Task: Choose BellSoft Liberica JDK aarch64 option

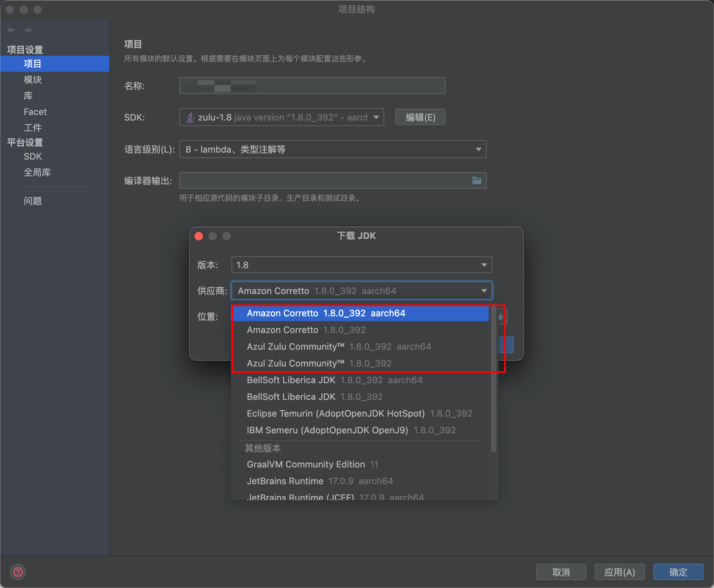Action: [x=334, y=380]
